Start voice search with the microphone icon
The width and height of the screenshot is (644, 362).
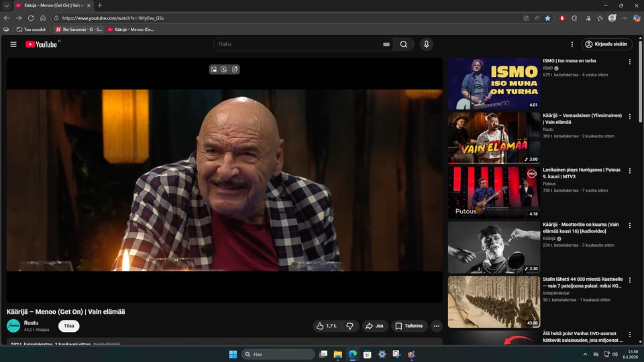[426, 44]
